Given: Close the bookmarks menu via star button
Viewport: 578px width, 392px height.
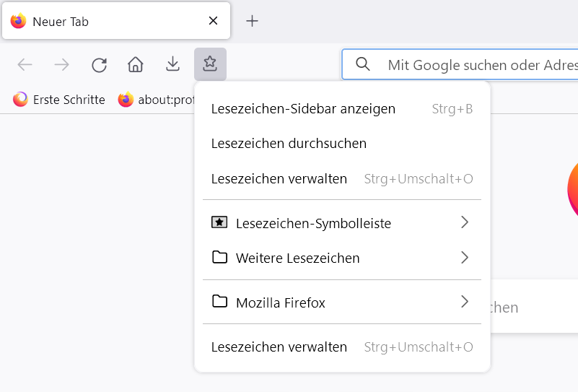Looking at the screenshot, I should [210, 65].
